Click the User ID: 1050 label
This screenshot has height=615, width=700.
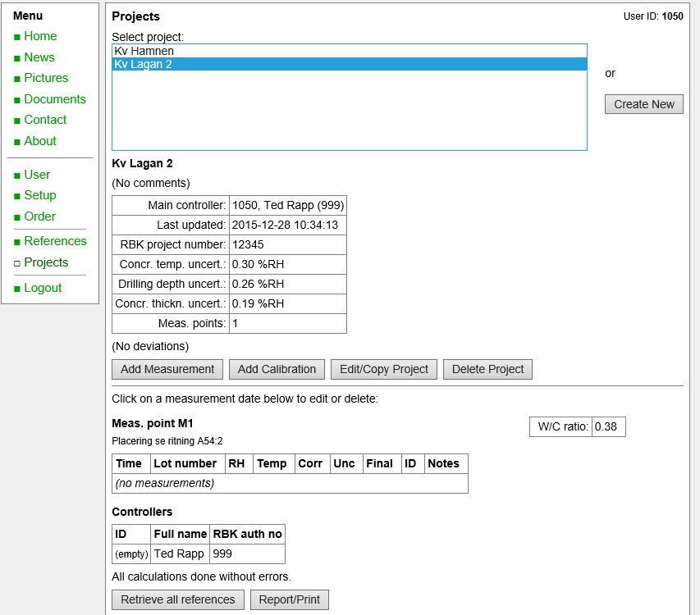click(x=653, y=16)
